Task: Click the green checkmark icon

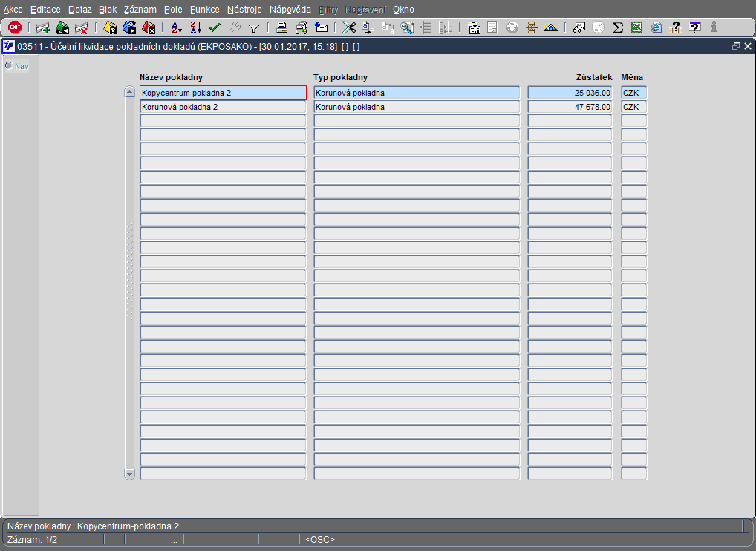Action: 215,27
